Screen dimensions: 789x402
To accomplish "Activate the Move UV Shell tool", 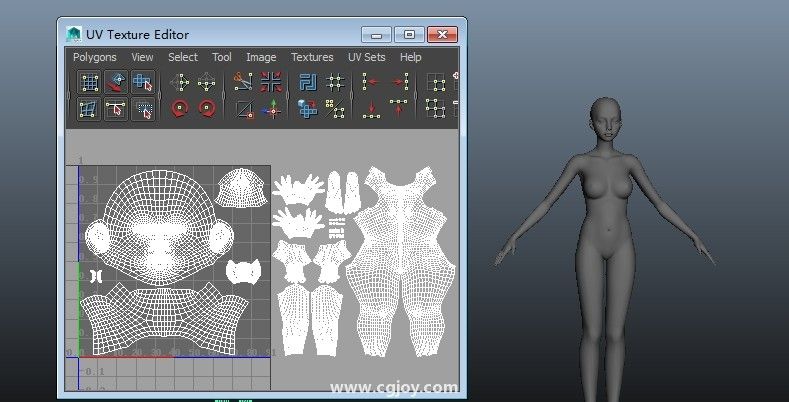I will pyautogui.click(x=116, y=82).
